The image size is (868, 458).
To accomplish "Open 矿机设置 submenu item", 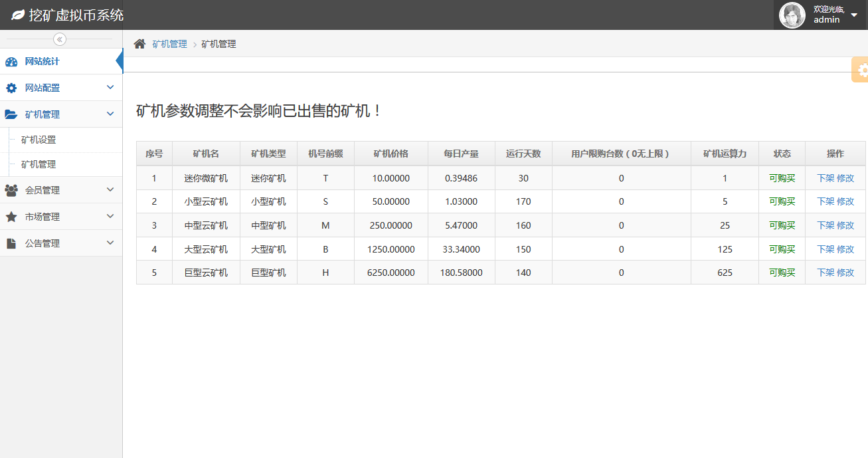I will click(x=39, y=140).
